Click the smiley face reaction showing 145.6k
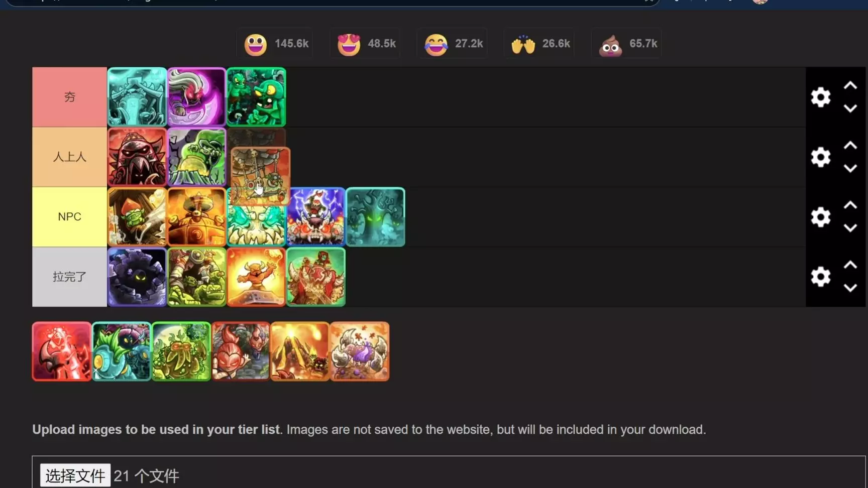 pyautogui.click(x=275, y=44)
